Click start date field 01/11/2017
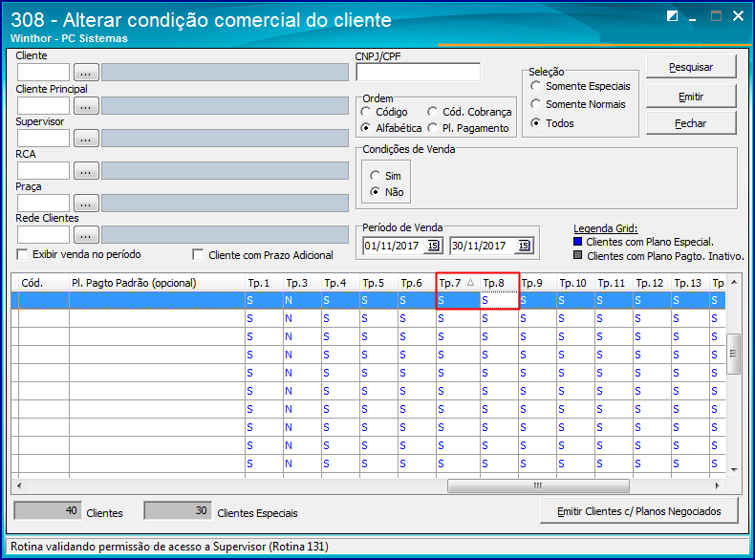This screenshot has width=755, height=560. pos(395,246)
